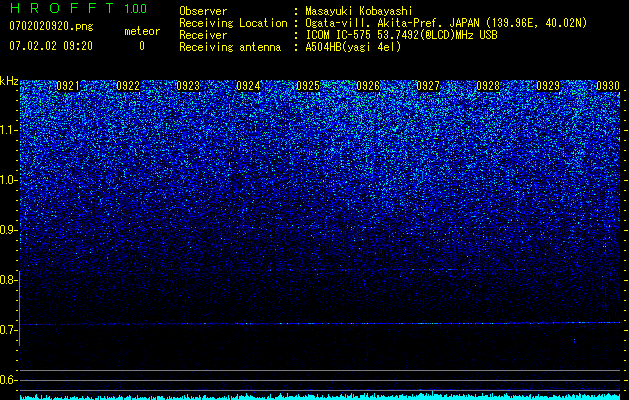This screenshot has height=400, width=629.
Task: Click the date stamp 07.02.02 09:20
Action: point(51,46)
